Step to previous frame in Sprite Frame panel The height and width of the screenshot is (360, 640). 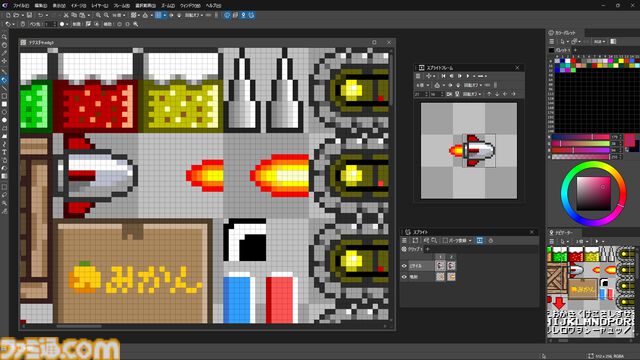[451, 76]
